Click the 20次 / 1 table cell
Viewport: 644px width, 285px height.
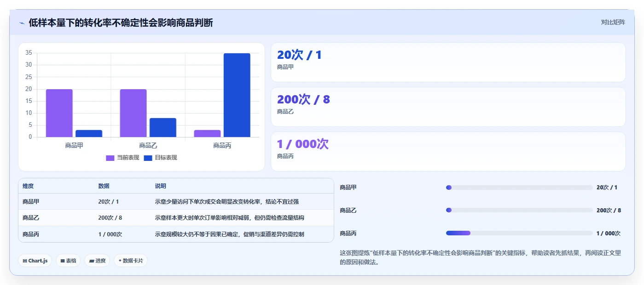click(109, 202)
